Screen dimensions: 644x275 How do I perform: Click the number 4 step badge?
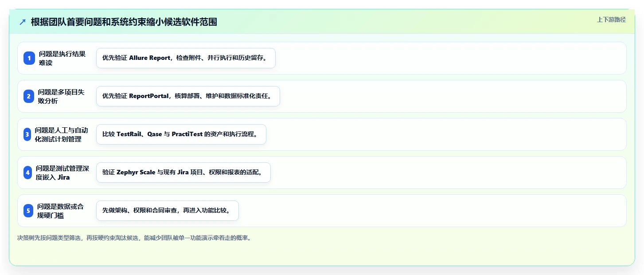(x=27, y=173)
